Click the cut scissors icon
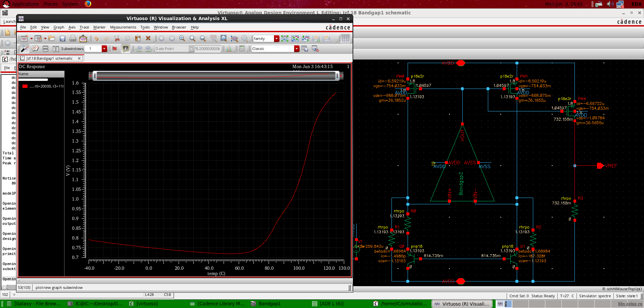Viewport: 644px width, 308px height. click(117, 39)
